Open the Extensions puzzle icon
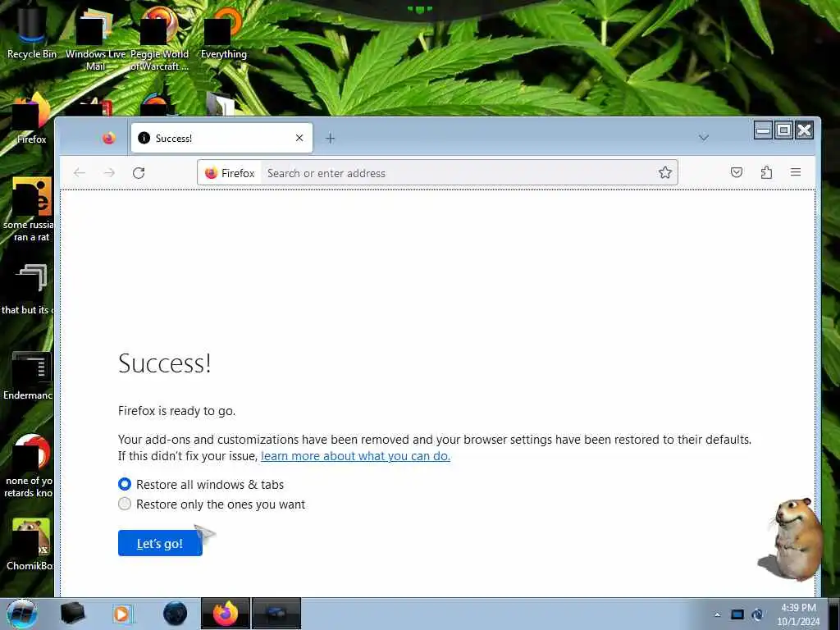The height and width of the screenshot is (630, 840). tap(766, 172)
